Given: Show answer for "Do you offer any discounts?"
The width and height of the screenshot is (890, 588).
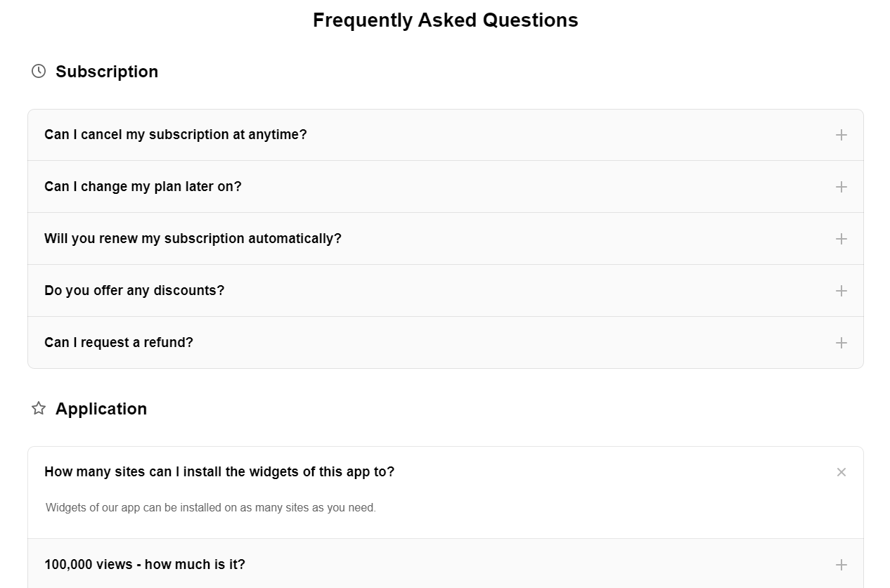Looking at the screenshot, I should [134, 290].
